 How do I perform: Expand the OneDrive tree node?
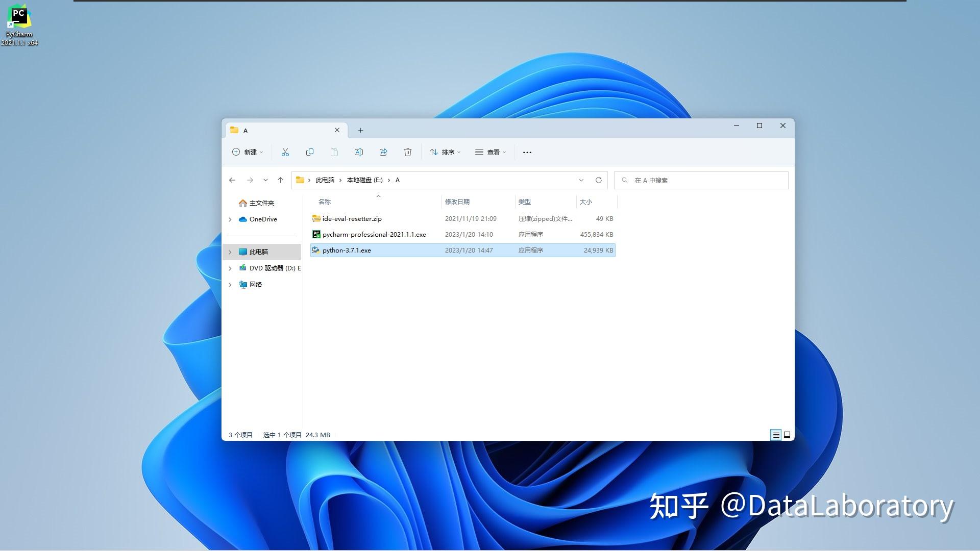[230, 219]
